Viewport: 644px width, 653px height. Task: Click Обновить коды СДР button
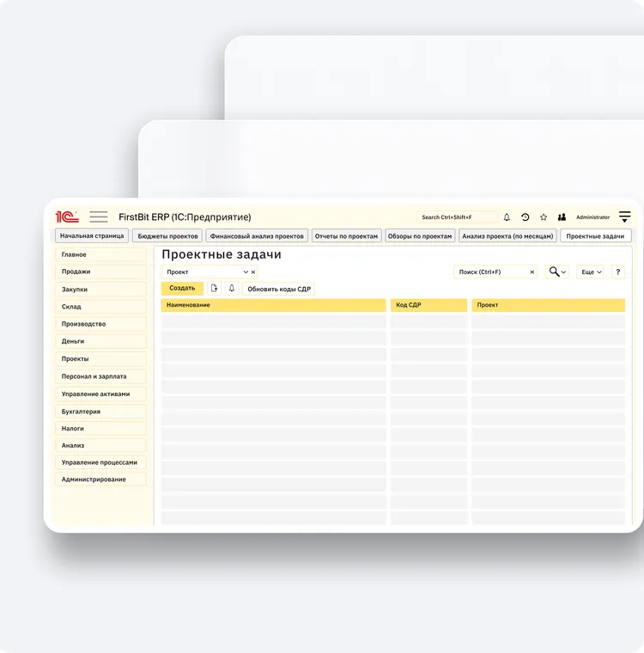[x=279, y=289]
